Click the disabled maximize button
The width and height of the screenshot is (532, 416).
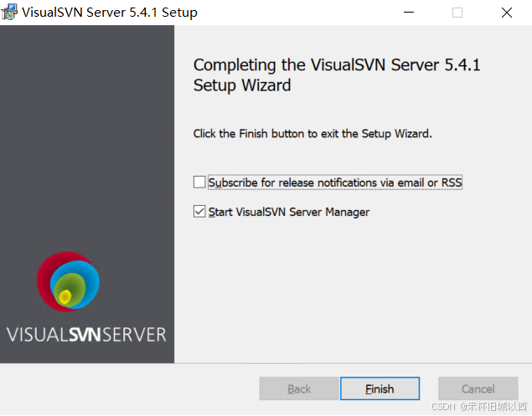457,13
